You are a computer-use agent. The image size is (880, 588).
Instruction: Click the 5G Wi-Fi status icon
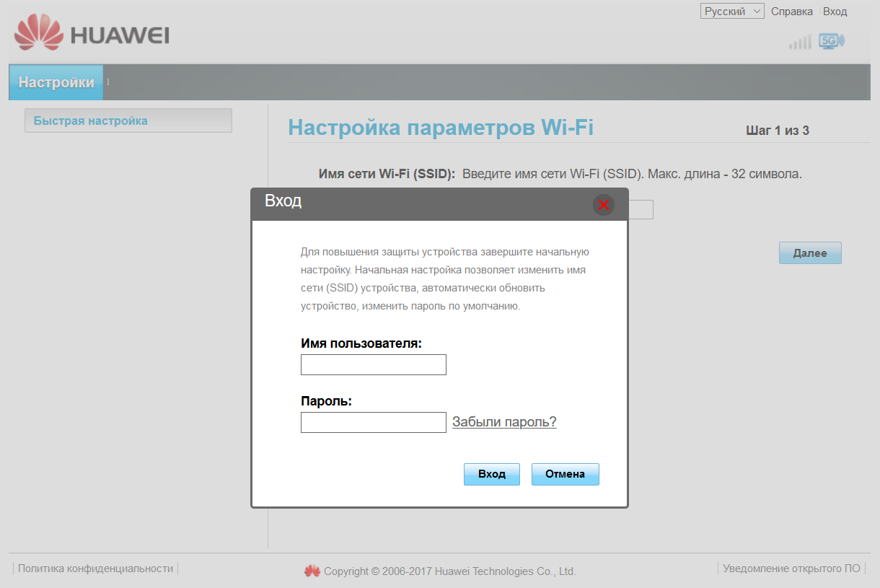tap(831, 41)
